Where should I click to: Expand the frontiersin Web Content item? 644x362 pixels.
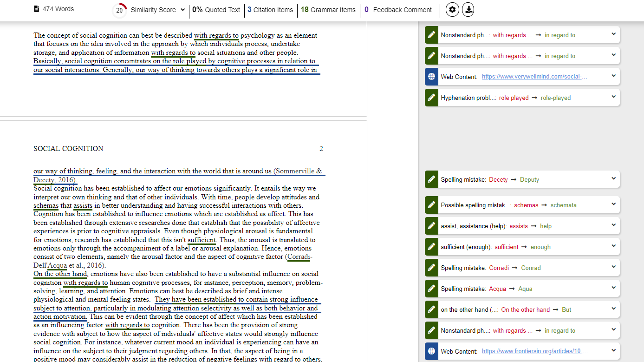pos(613,350)
